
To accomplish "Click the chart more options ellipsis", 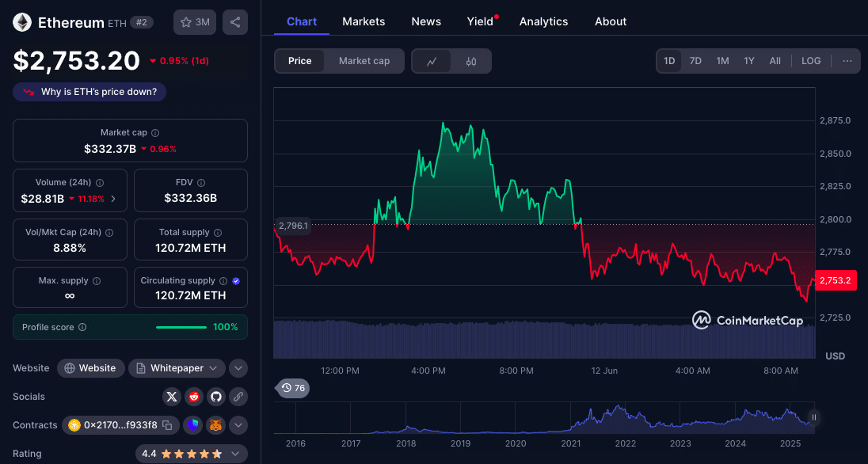I will coord(847,61).
